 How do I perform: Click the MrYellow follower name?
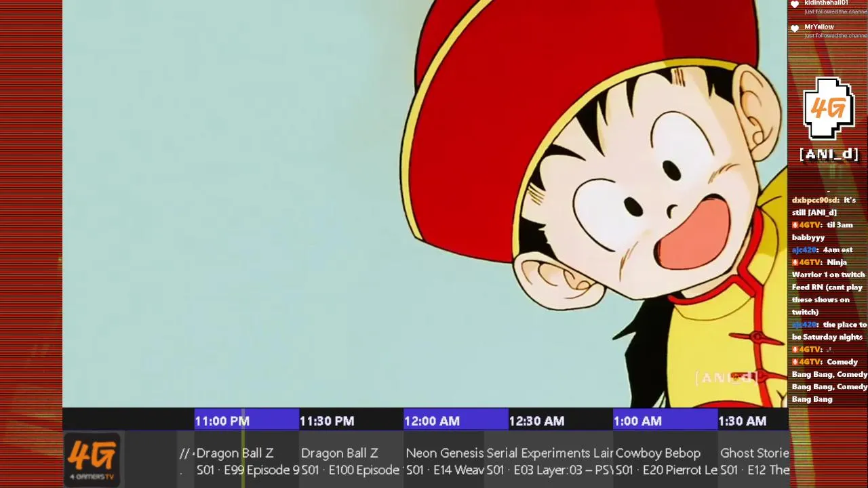click(819, 27)
